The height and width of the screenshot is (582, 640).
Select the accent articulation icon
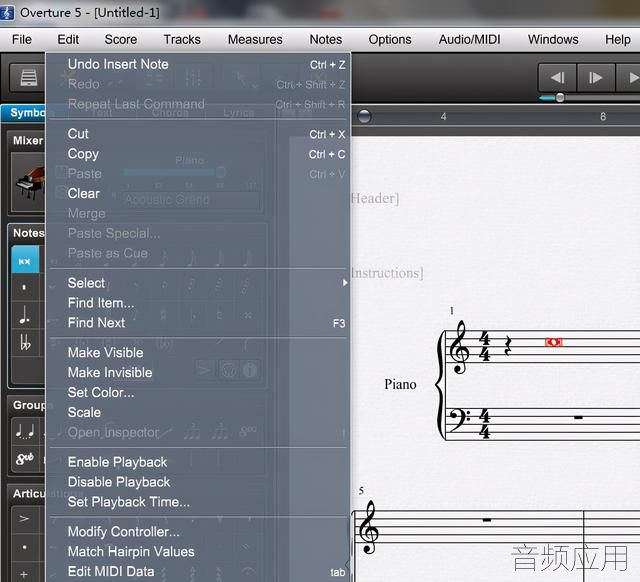click(24, 519)
